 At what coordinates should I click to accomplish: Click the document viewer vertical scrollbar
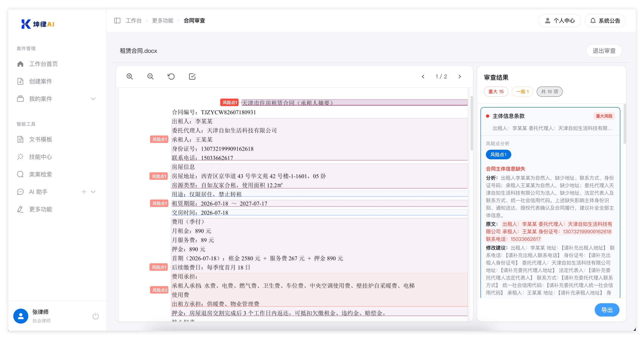(471, 123)
